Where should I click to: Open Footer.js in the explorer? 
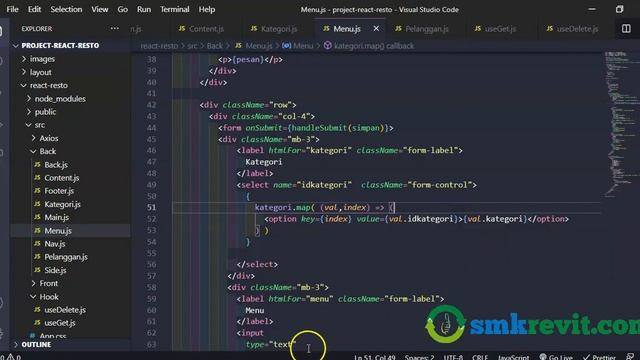[x=59, y=191]
